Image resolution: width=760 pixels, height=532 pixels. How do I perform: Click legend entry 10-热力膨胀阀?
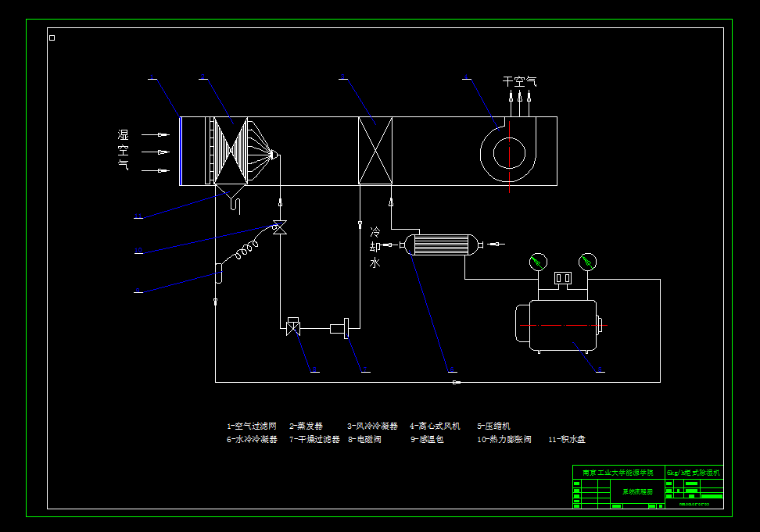[x=504, y=439]
